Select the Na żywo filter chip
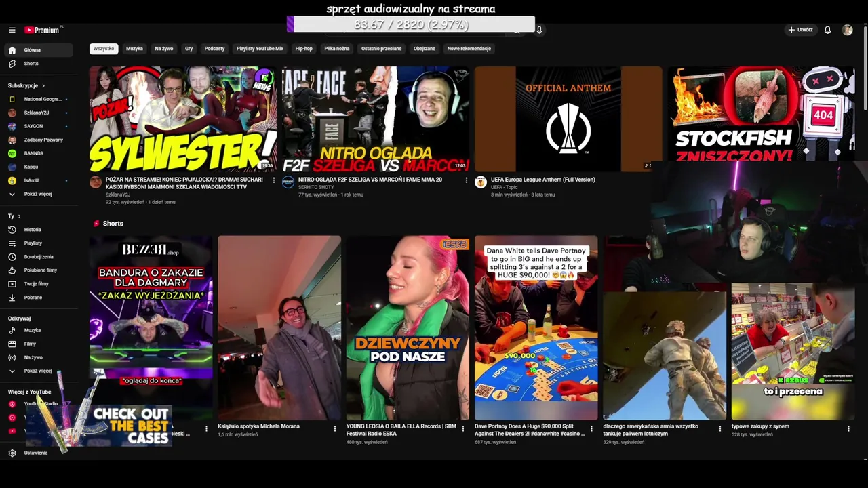The image size is (868, 488). pyautogui.click(x=164, y=49)
